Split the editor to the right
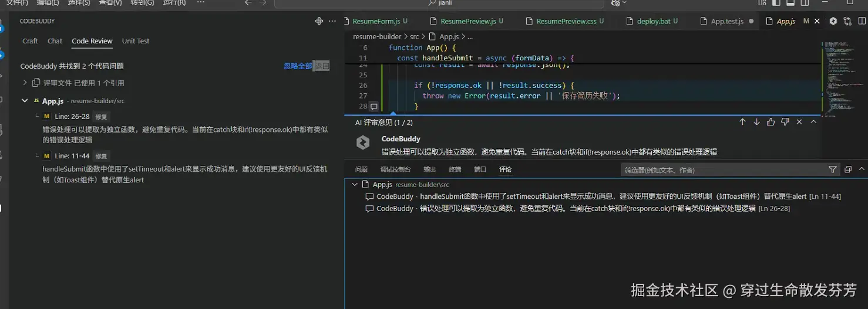868x309 pixels. point(862,21)
